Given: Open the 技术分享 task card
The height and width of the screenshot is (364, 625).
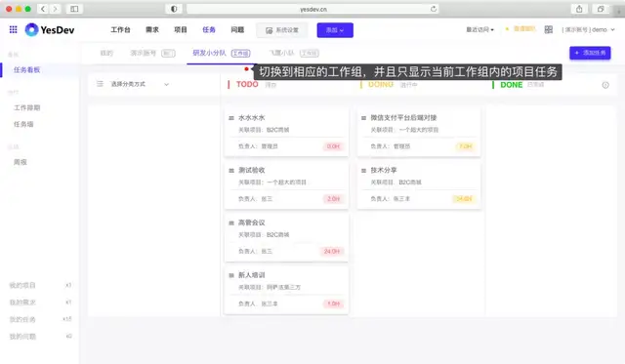Looking at the screenshot, I should [x=419, y=184].
